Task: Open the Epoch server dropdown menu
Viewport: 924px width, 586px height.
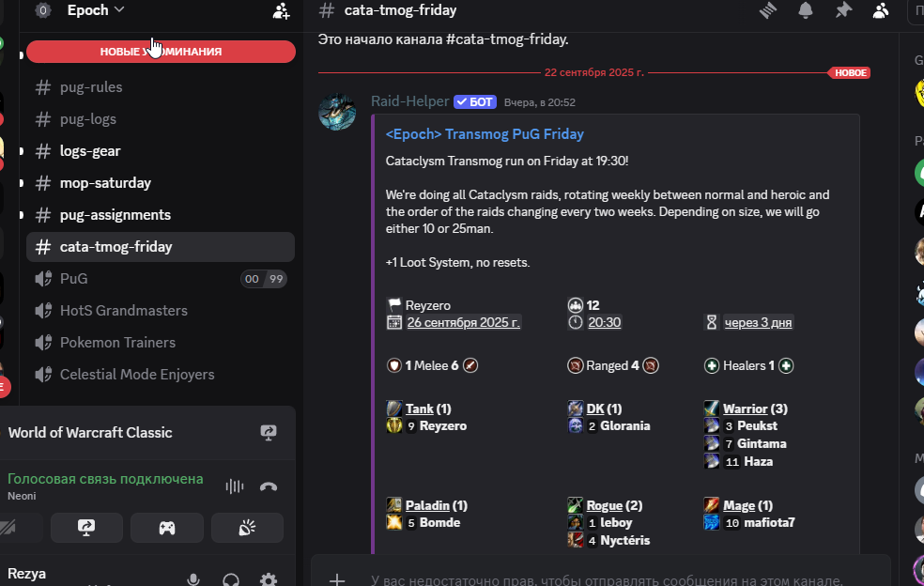Action: (96, 10)
